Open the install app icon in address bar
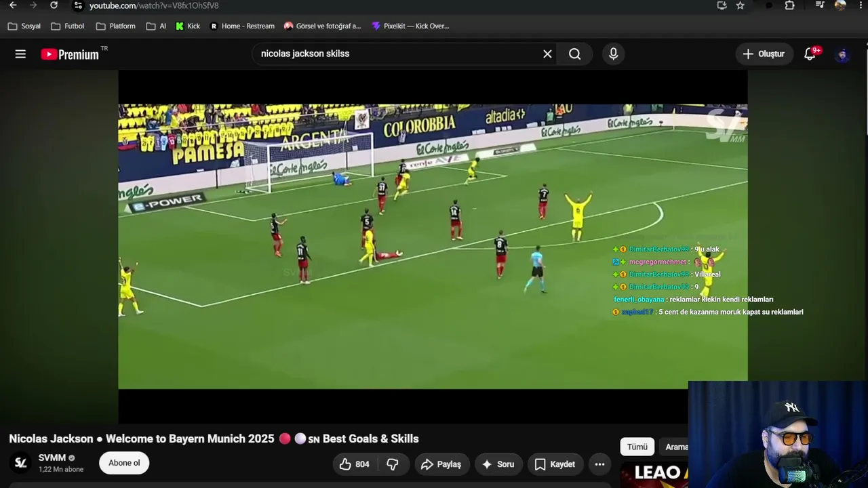 pos(722,5)
